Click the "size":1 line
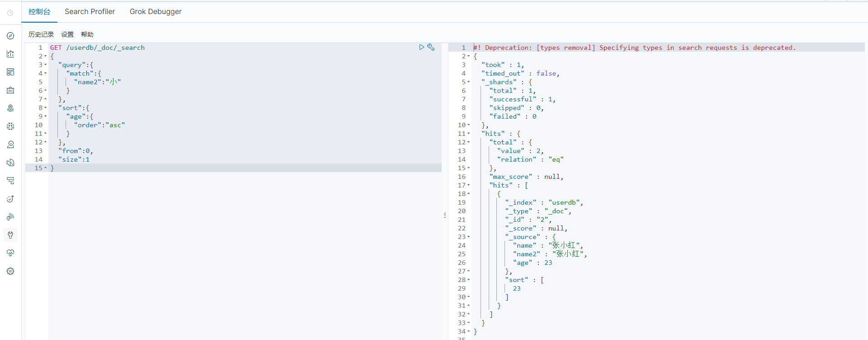This screenshot has height=340, width=868. click(x=74, y=159)
